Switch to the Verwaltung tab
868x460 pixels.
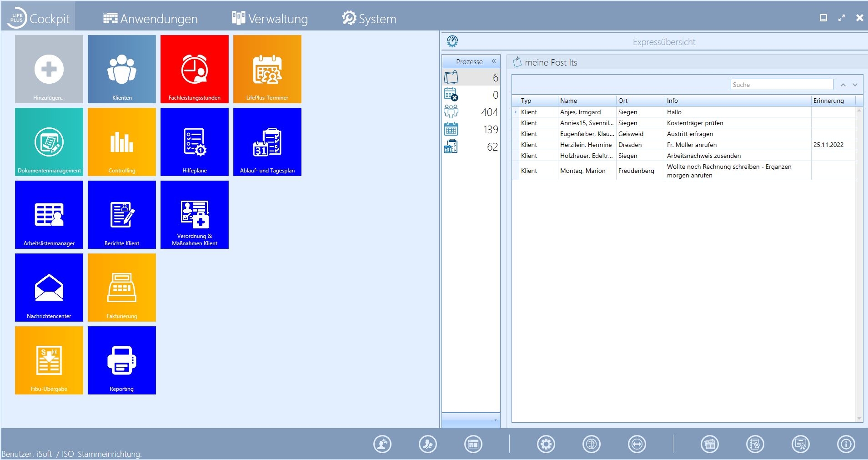pos(269,19)
